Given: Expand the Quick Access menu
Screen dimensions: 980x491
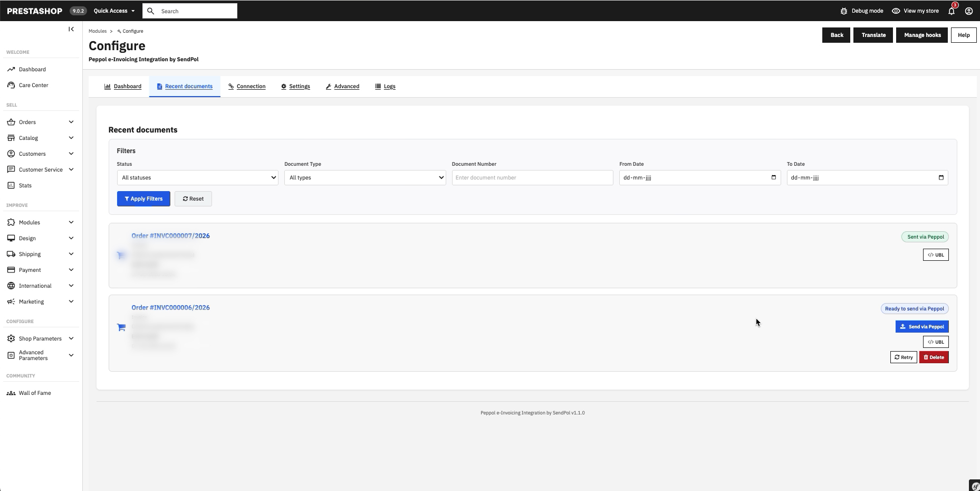Looking at the screenshot, I should [114, 11].
